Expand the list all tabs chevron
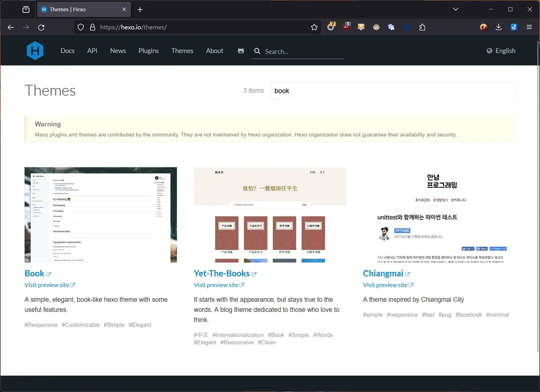The image size is (540, 392). coord(455,9)
